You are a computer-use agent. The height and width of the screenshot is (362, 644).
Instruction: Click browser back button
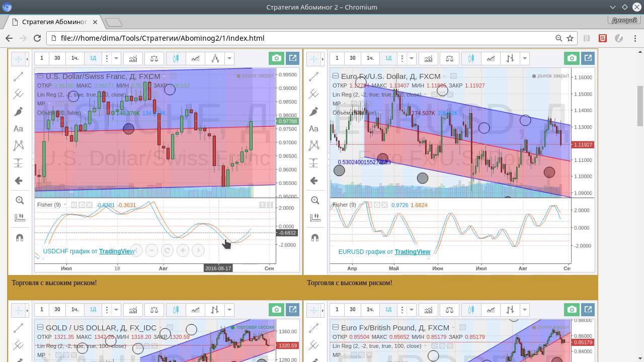coord(9,38)
